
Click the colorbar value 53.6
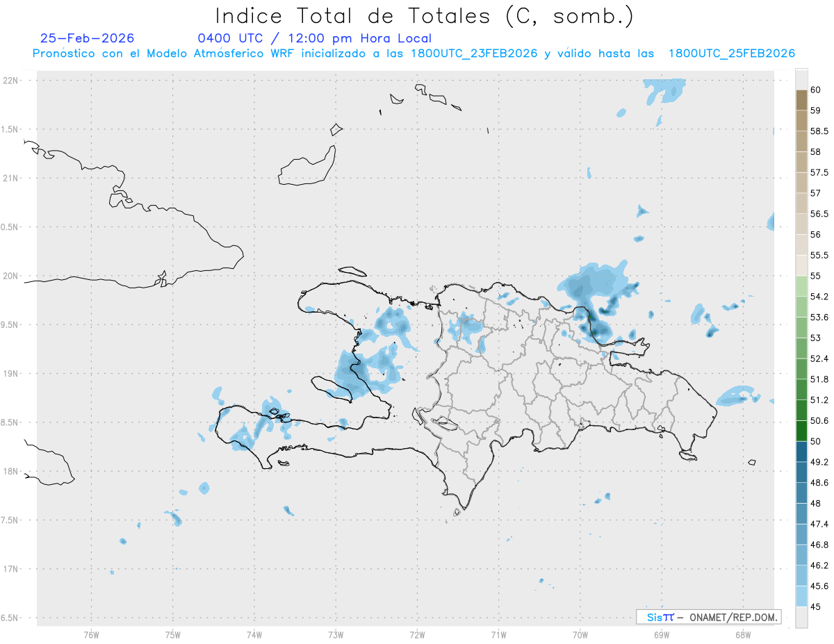tap(819, 317)
